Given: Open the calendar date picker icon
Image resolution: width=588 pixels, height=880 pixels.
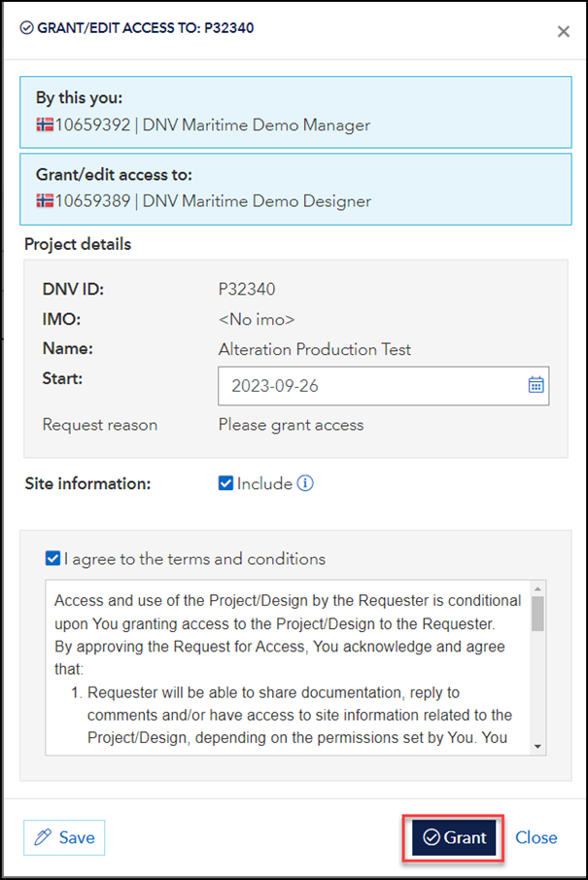Looking at the screenshot, I should tap(536, 385).
